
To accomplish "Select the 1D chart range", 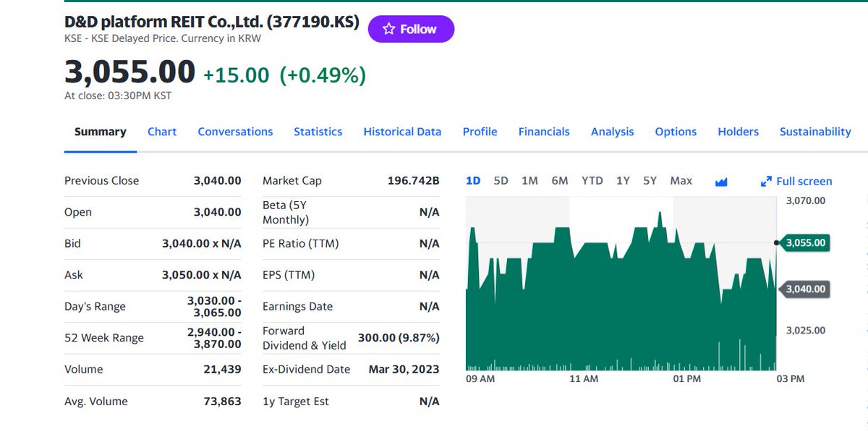I will [x=473, y=181].
